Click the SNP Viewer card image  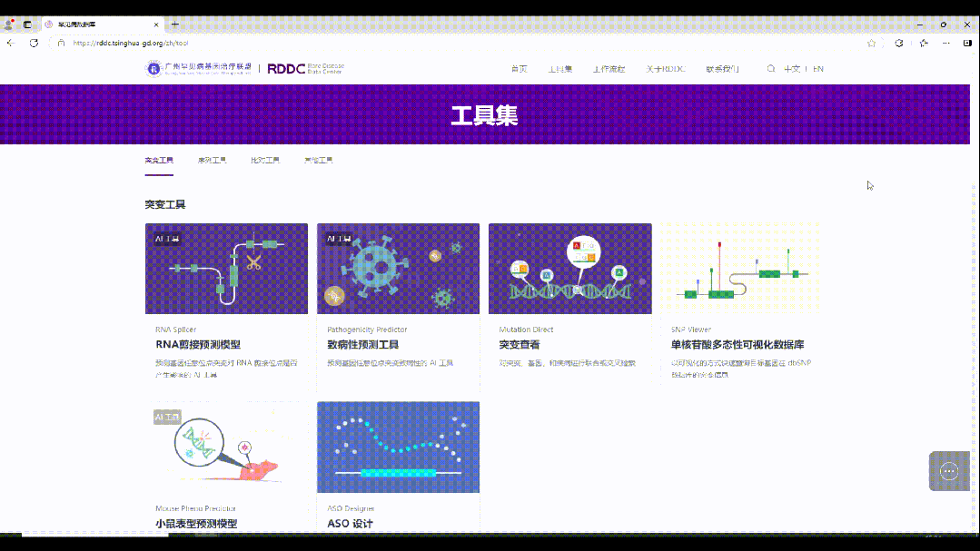[741, 269]
